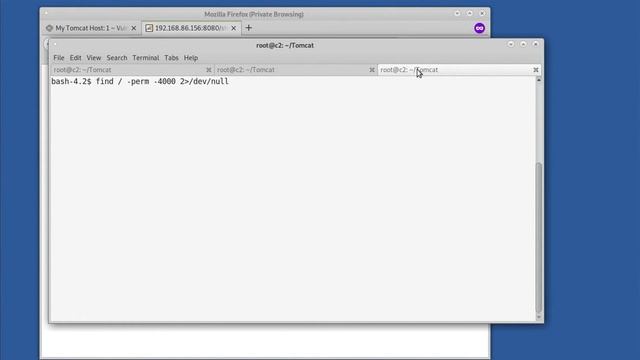Minimize the terminal window
The height and width of the screenshot is (360, 640).
(x=511, y=44)
